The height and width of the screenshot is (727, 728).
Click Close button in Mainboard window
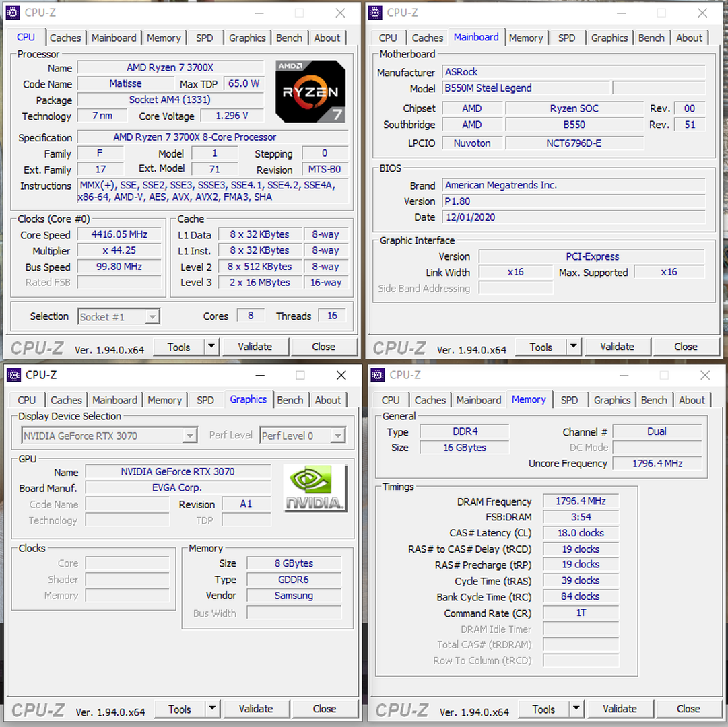coord(686,347)
